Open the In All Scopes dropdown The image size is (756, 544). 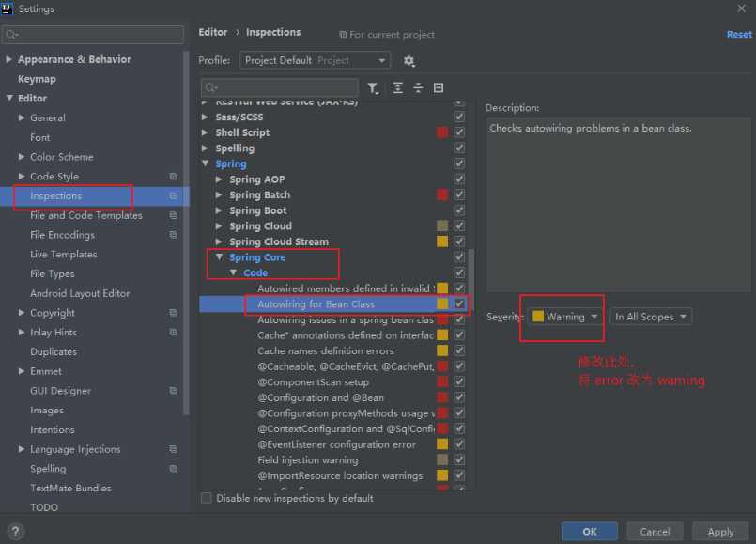point(651,317)
